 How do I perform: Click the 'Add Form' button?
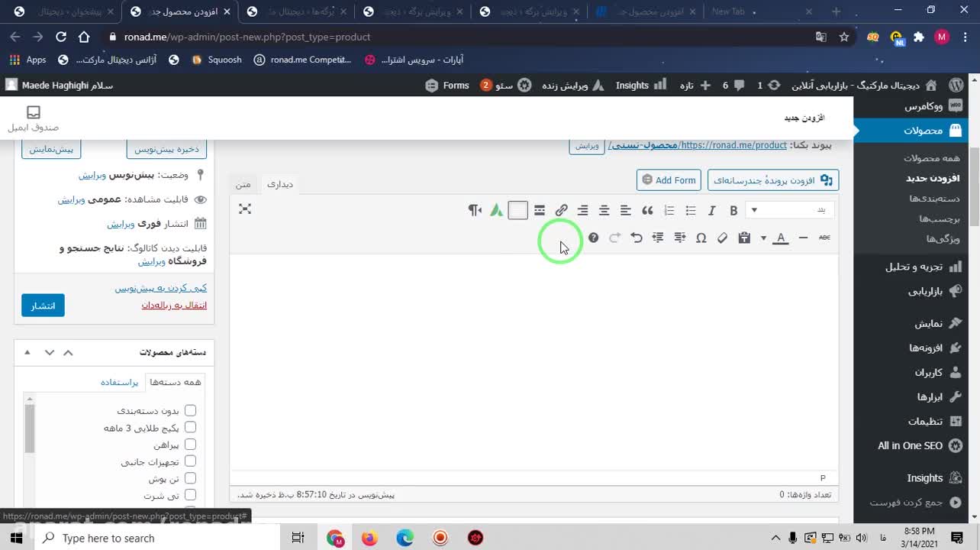(x=669, y=180)
